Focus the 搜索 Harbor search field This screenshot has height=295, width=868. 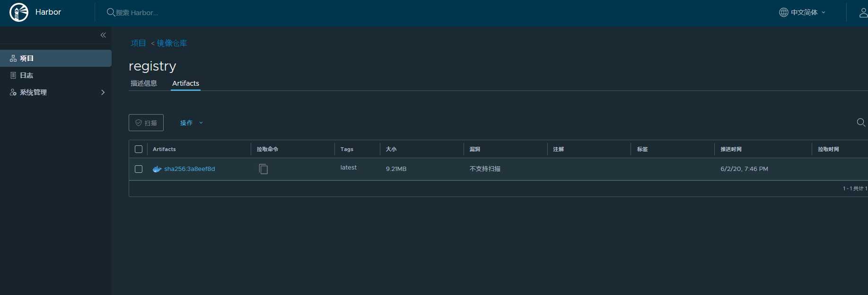pyautogui.click(x=137, y=13)
